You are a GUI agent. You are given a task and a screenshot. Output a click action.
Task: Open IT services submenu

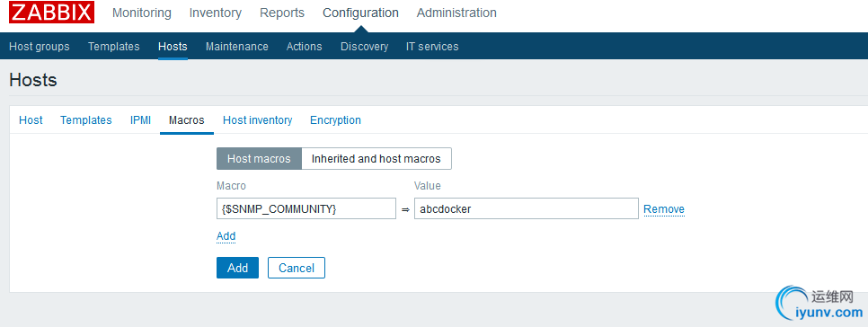(x=432, y=47)
